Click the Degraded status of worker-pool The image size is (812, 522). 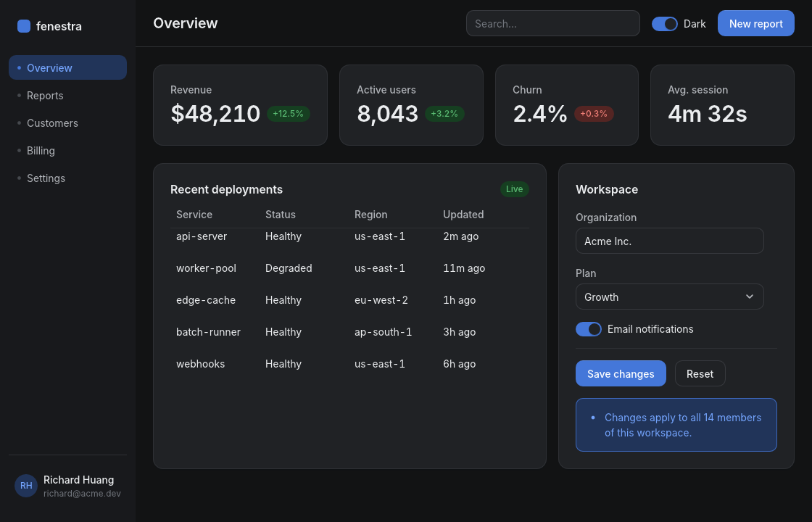pos(289,268)
